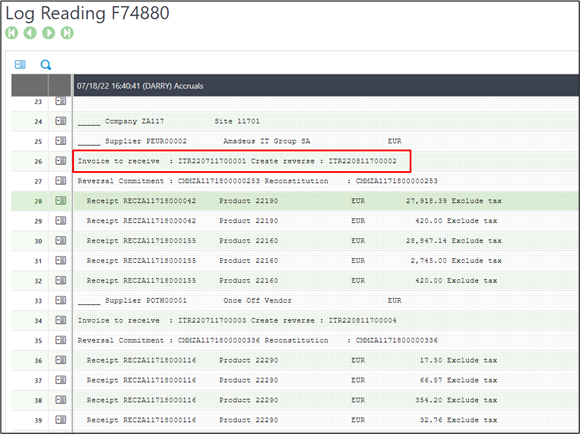The width and height of the screenshot is (580, 434).
Task: Open the detail icon on row 28
Action: [x=61, y=201]
